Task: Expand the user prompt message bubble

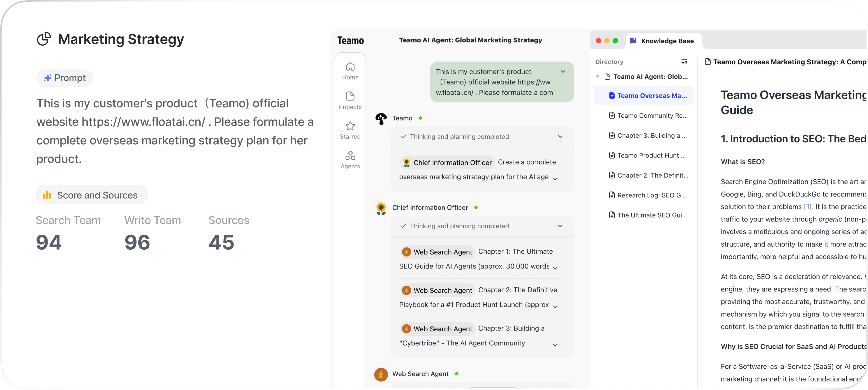Action: 563,72
